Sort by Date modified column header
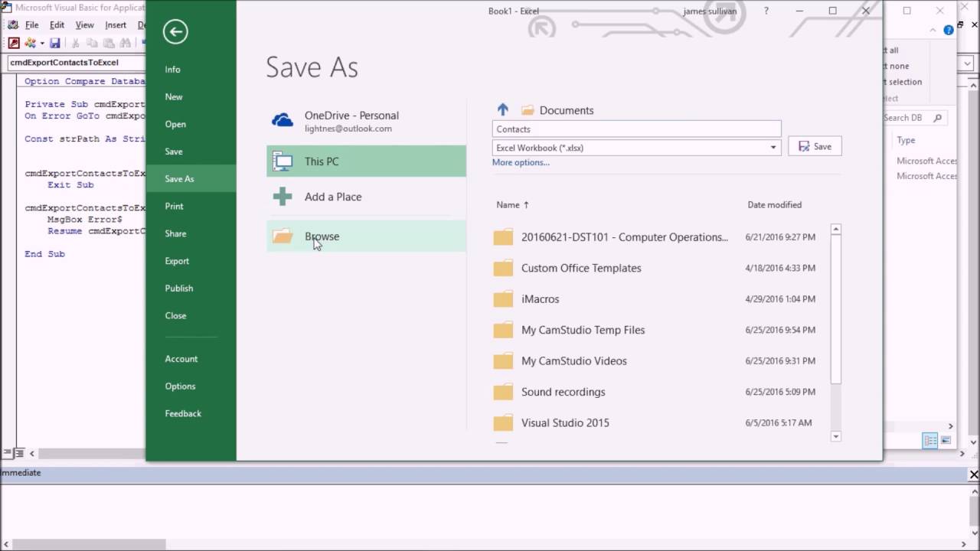 point(775,205)
